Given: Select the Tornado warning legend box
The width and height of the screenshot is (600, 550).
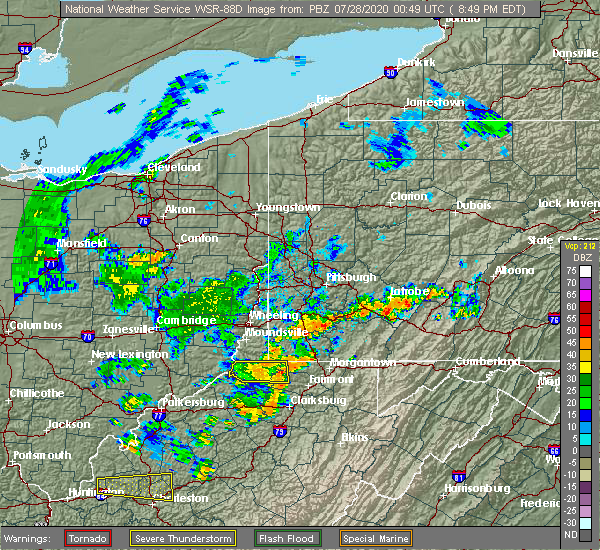Looking at the screenshot, I should [x=88, y=539].
